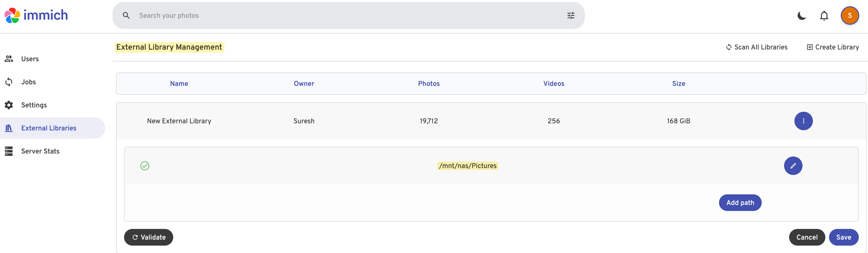Click Add path button
868x253 pixels.
(x=740, y=203)
